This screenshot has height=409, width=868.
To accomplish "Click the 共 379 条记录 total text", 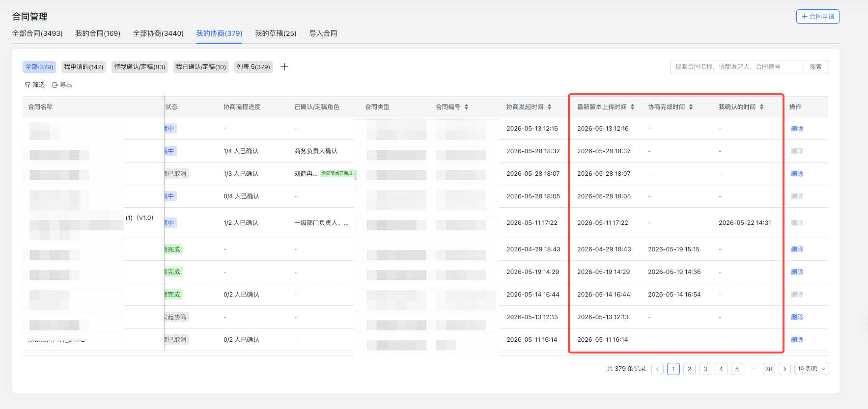I will tap(626, 369).
